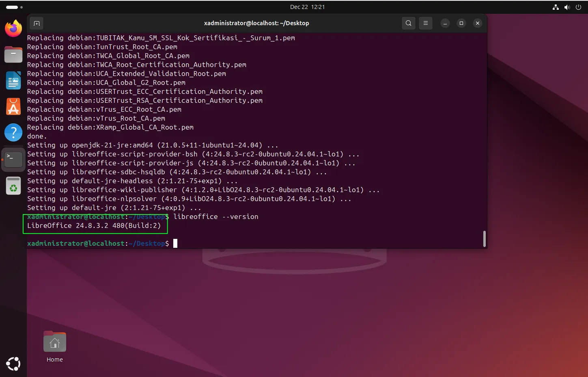588x377 pixels.
Task: Click the terminal title xadministrator@localhost: ~/Desktop
Action: coord(256,23)
